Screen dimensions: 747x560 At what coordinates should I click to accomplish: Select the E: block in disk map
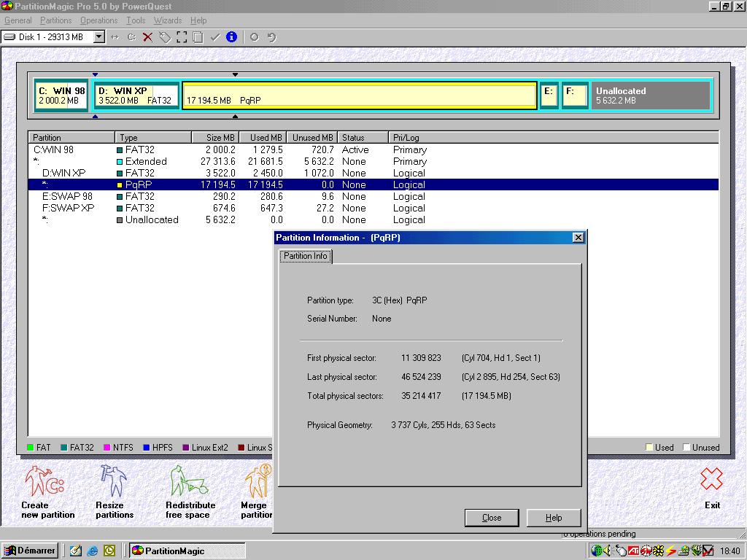click(549, 96)
